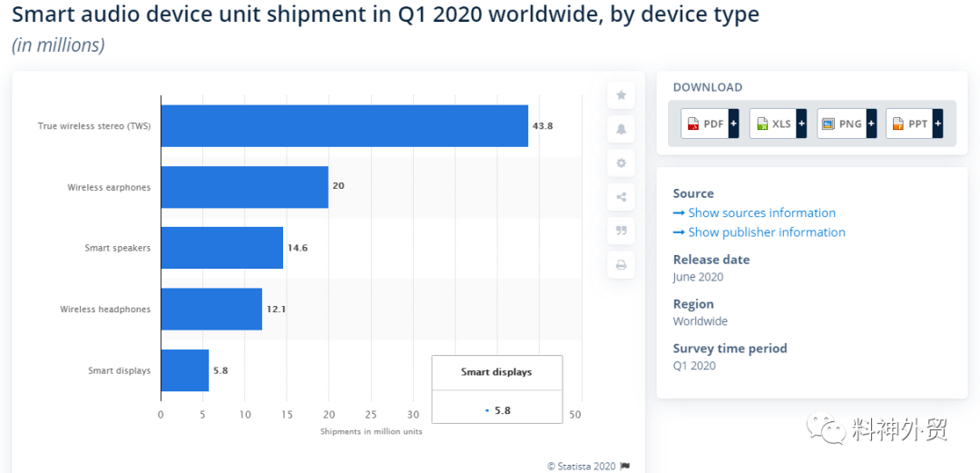Screen dimensions: 980x473
Task: Click the print icon
Action: [622, 265]
